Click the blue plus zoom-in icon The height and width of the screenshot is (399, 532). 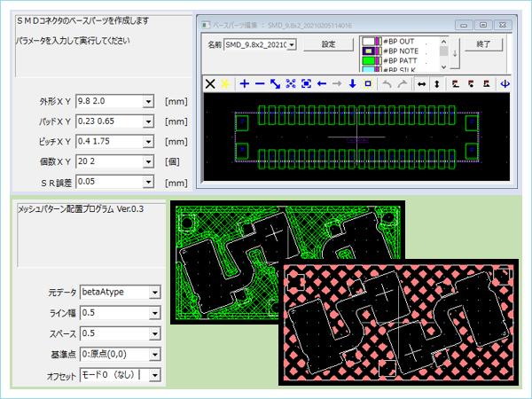245,83
